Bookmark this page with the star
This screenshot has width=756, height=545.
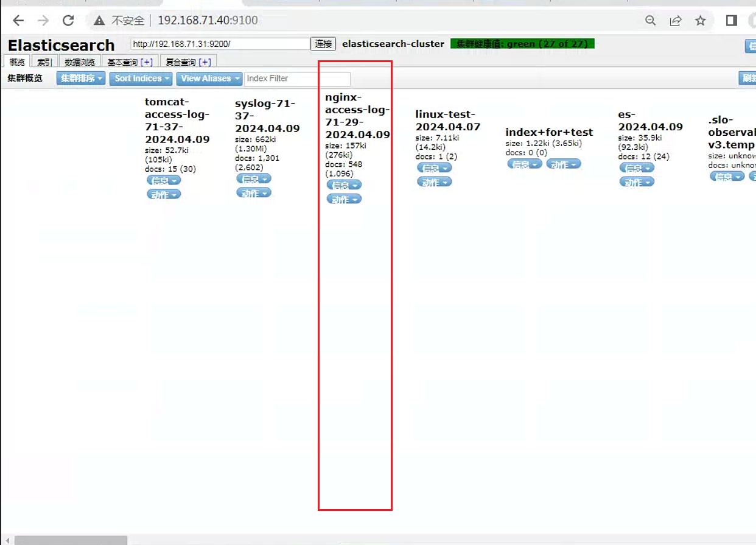tap(701, 21)
